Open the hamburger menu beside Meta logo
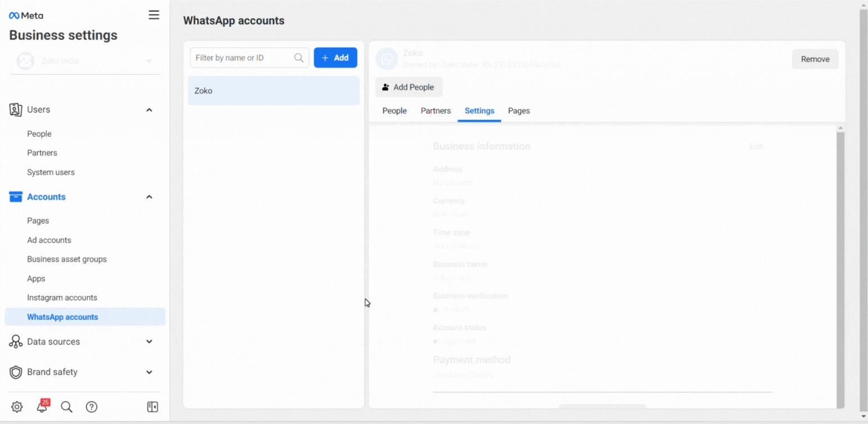This screenshot has width=868, height=424. [153, 15]
